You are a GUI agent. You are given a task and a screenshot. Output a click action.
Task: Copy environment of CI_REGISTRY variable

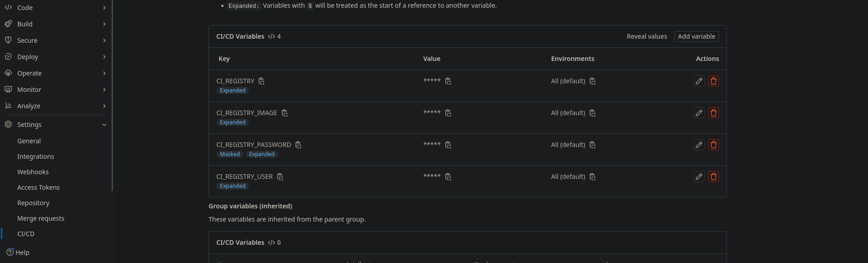click(592, 81)
